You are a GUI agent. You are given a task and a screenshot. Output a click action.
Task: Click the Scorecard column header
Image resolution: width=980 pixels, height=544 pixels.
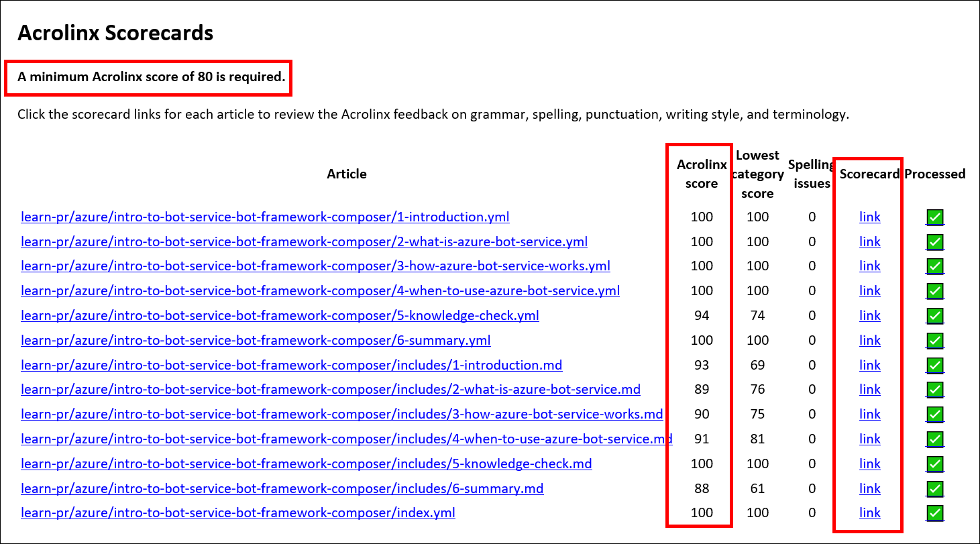point(869,174)
